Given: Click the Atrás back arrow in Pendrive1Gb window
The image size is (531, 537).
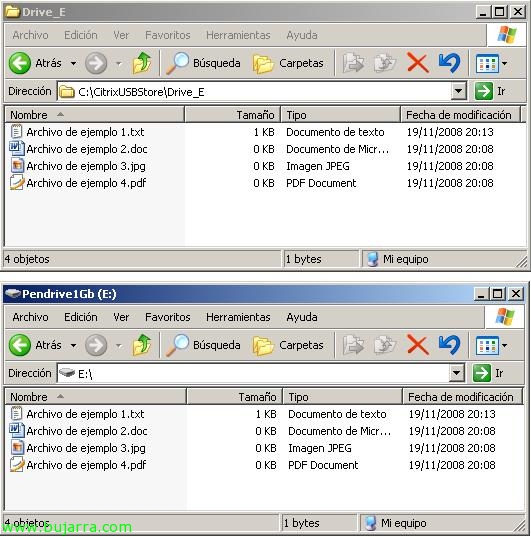Looking at the screenshot, I should (x=20, y=345).
